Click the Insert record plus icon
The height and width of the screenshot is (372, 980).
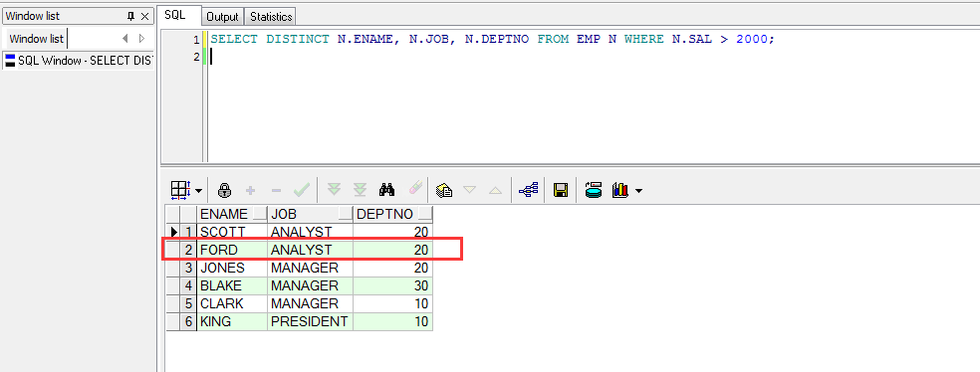point(251,190)
